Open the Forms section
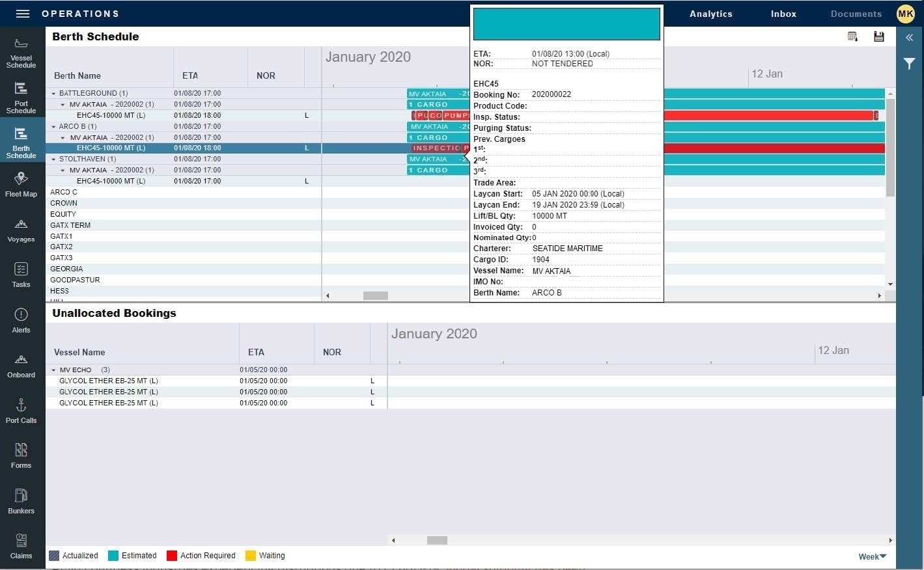Image resolution: width=924 pixels, height=570 pixels. click(21, 455)
